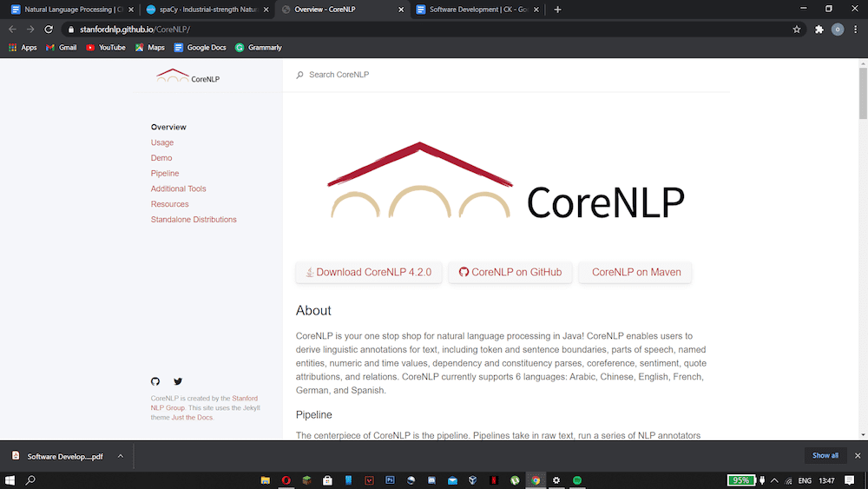Click the large CoreNLP banner image

point(506,181)
